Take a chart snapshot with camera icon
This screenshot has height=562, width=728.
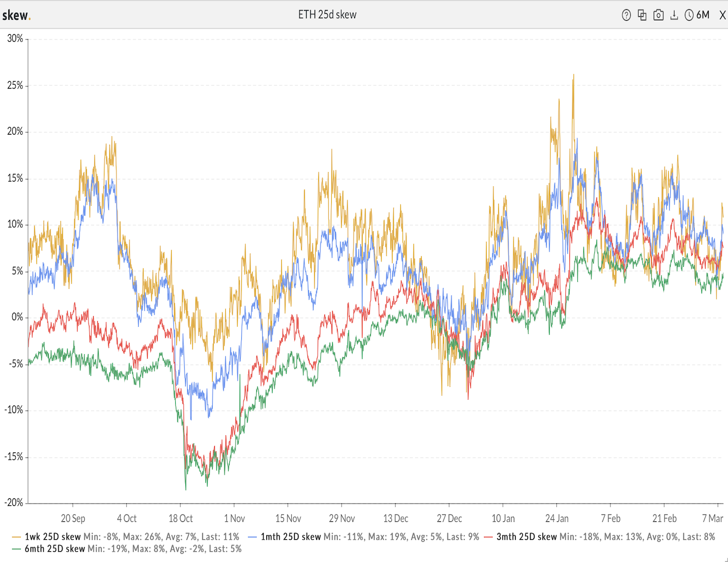pos(658,15)
